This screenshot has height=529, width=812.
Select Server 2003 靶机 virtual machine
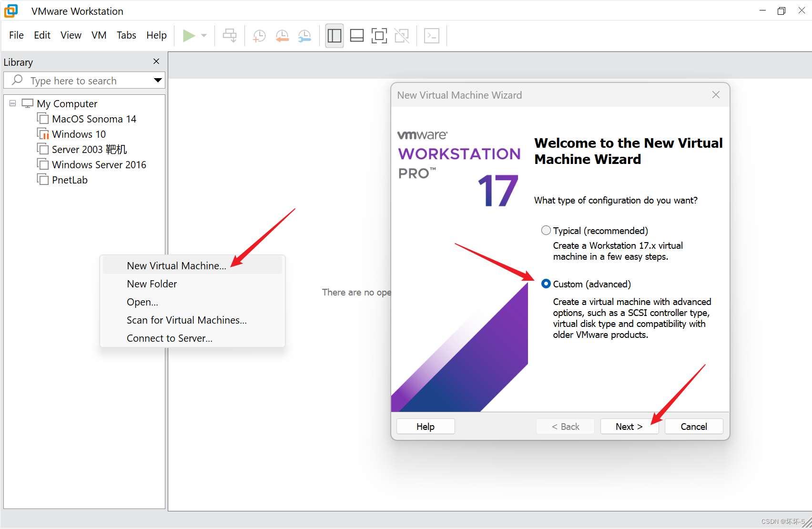coord(89,149)
